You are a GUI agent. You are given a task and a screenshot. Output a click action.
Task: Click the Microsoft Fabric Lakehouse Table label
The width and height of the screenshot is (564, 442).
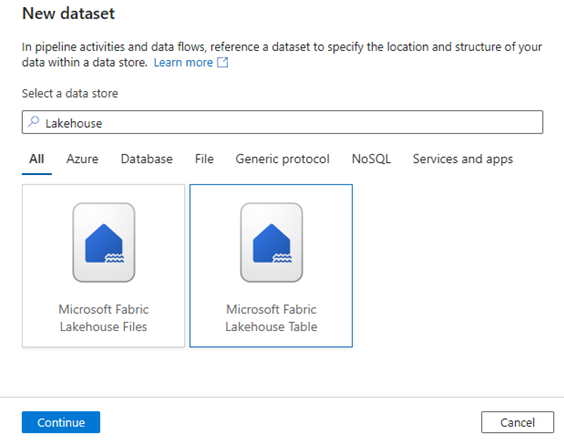pos(272,318)
